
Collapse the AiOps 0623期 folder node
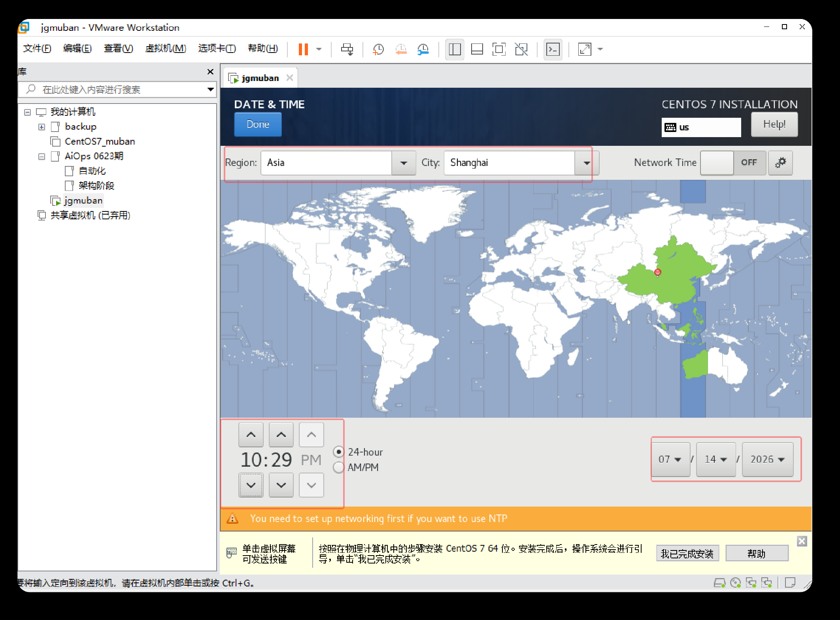pos(42,156)
